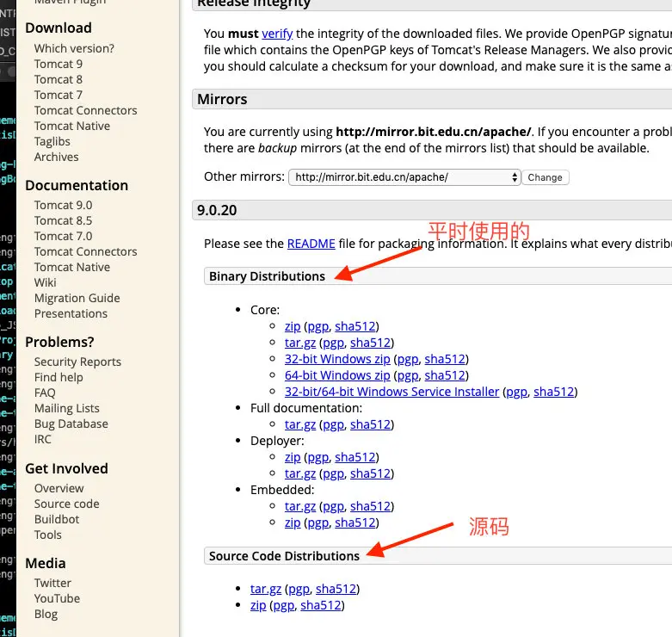
Task: Open Source code link in sidebar
Action: 67,504
